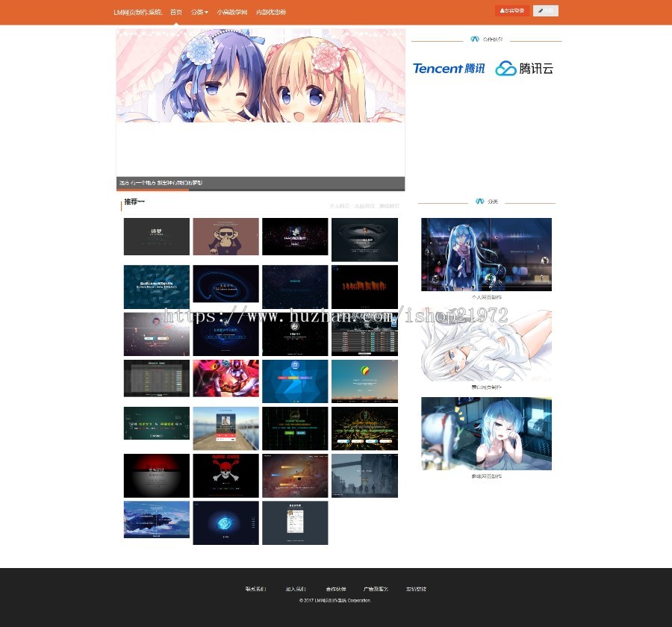The width and height of the screenshot is (672, 627).
Task: Click the gray banner caption bar
Action: point(261,183)
